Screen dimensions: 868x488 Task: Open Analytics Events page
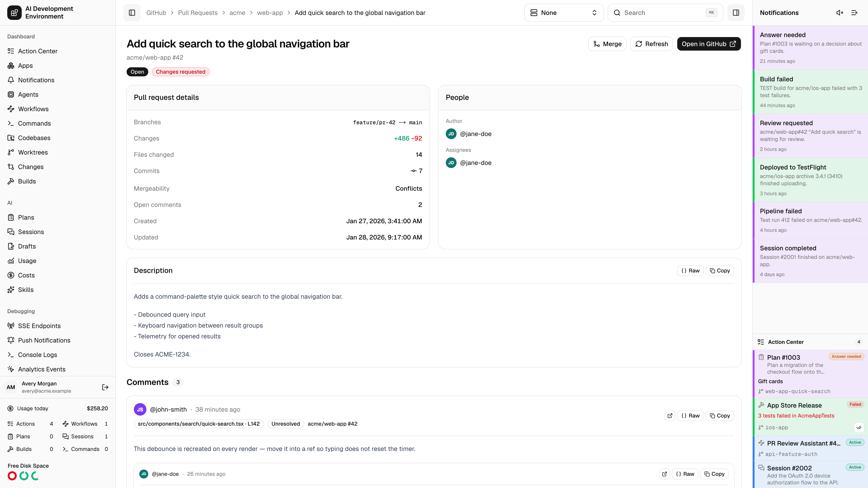click(58, 369)
